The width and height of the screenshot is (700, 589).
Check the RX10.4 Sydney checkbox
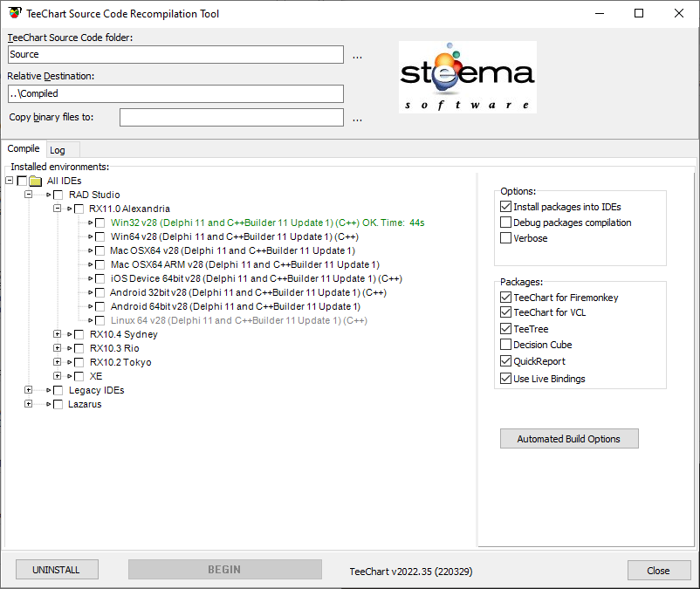tap(79, 334)
